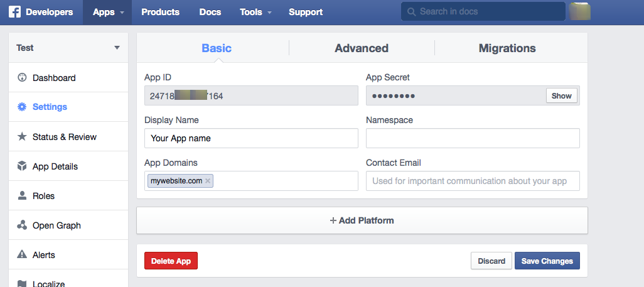Click the Developers home link
This screenshot has width=644, height=287.
pos(50,12)
